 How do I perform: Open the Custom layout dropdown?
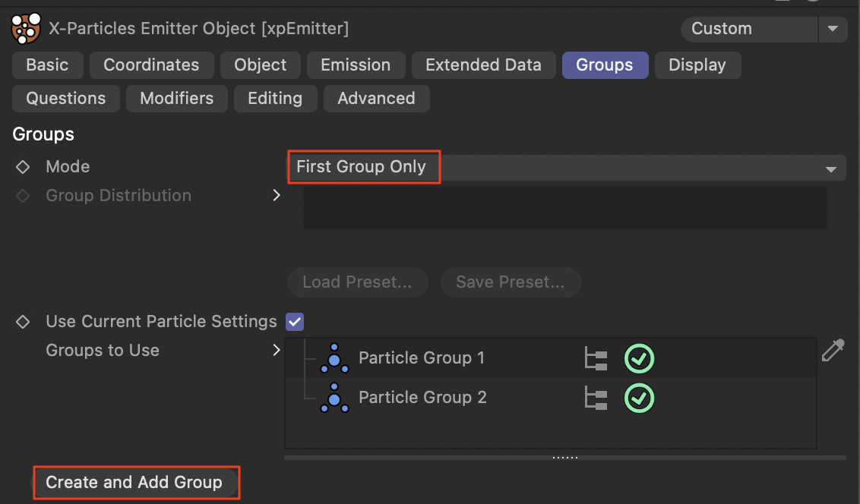[749, 29]
